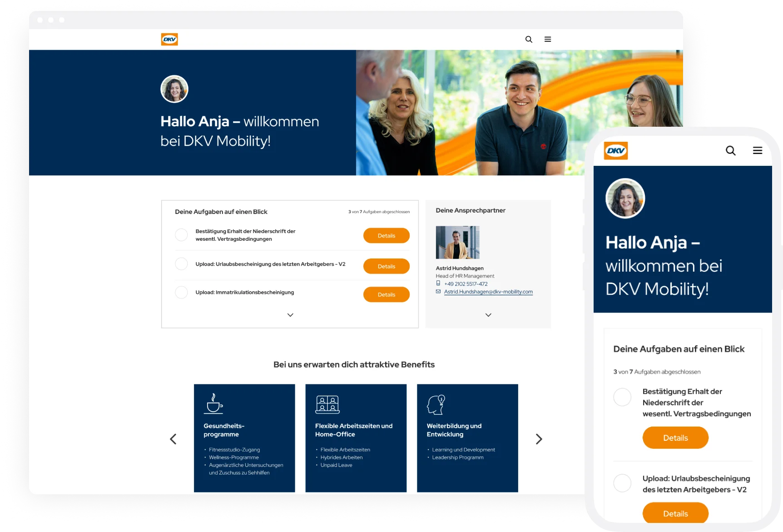Click the Fitnessstudio-Zugang list item
This screenshot has width=783, height=532.
[234, 450]
